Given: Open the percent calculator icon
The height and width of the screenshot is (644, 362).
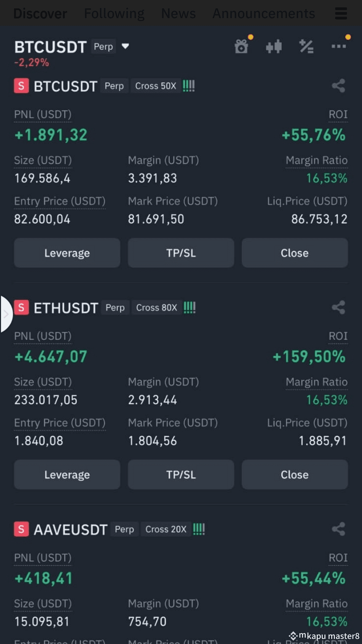Looking at the screenshot, I should point(306,47).
